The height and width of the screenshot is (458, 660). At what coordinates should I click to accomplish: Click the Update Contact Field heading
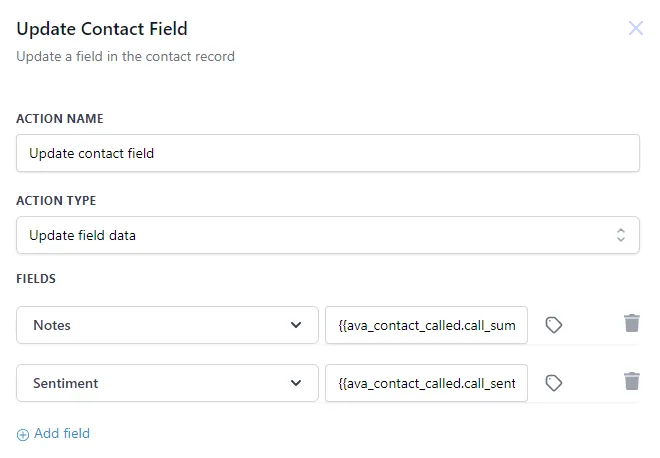point(102,29)
